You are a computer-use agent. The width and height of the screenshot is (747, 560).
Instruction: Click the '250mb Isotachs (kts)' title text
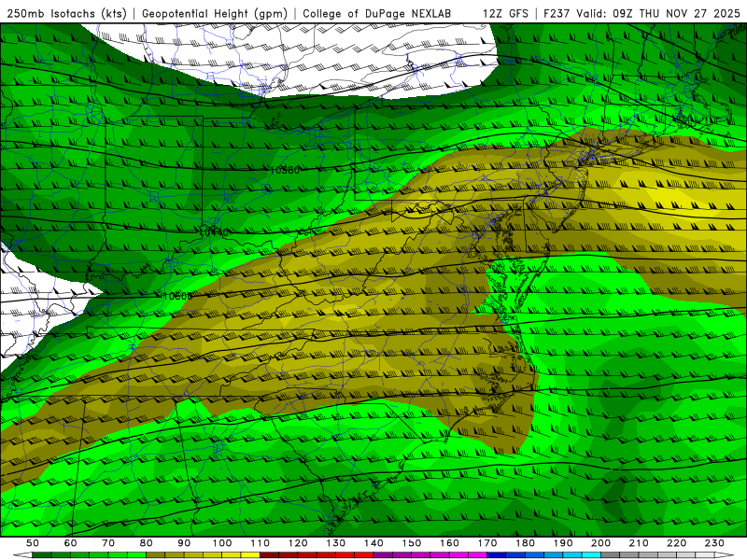click(67, 13)
